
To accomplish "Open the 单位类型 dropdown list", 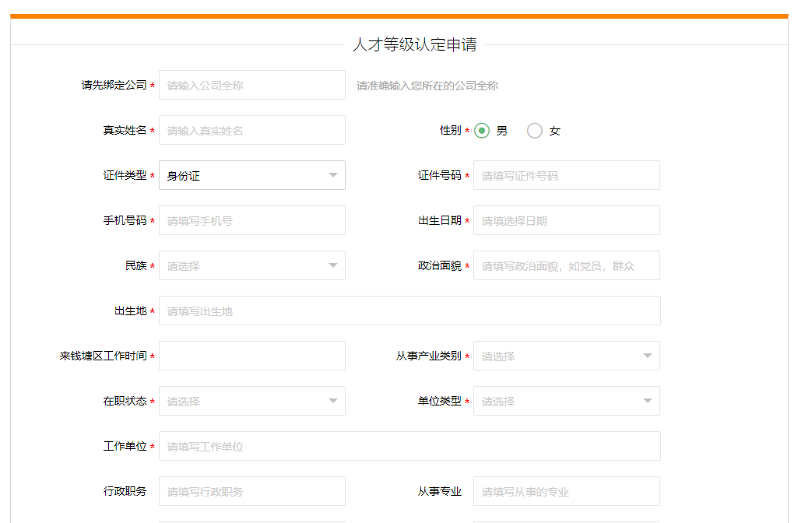I will click(x=566, y=401).
